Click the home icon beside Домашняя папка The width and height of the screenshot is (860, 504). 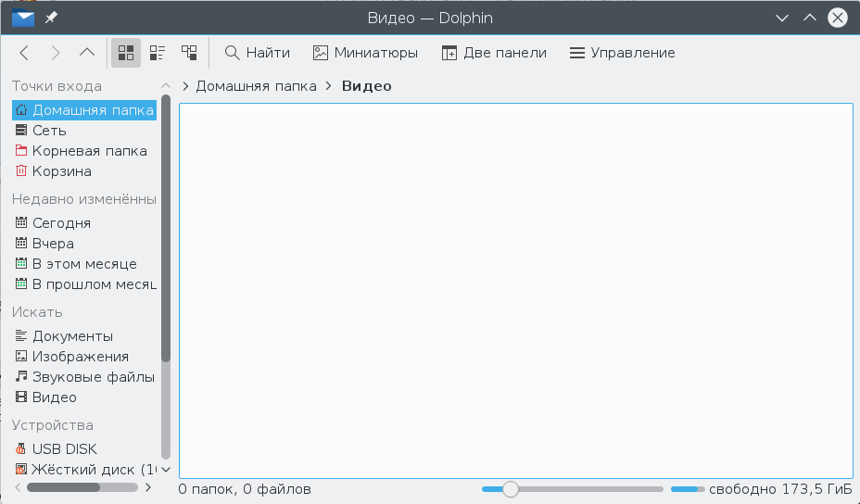[20, 109]
